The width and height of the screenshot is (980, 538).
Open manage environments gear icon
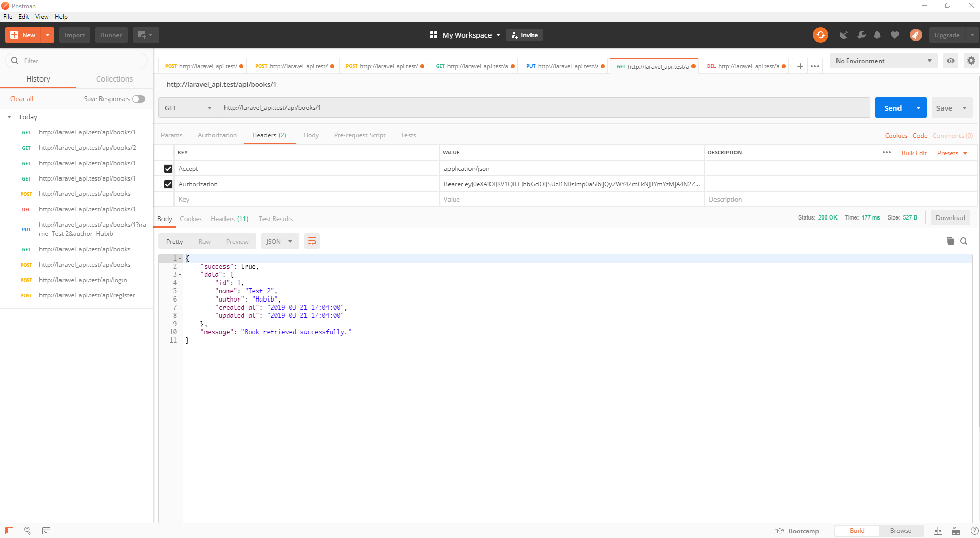pyautogui.click(x=971, y=61)
